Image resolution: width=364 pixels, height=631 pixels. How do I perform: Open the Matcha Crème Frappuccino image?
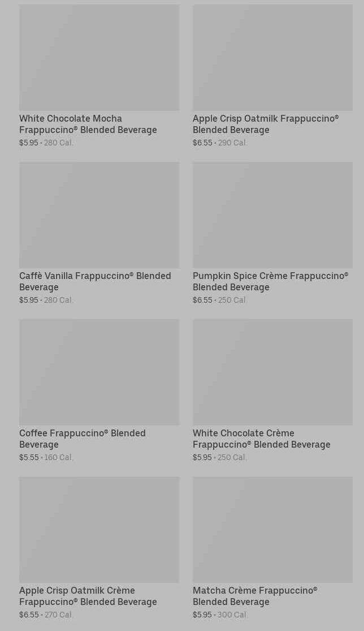click(272, 530)
